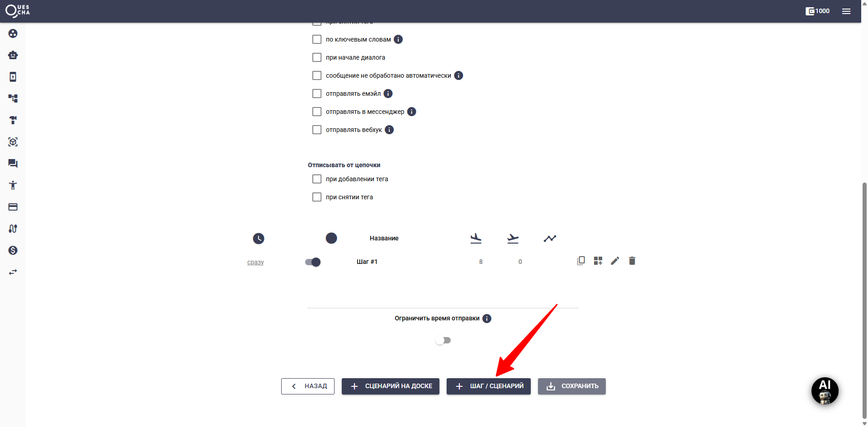Viewport: 868px width, 427px height.
Task: Enable 'отправлять емэйл' checkbox
Action: [317, 94]
